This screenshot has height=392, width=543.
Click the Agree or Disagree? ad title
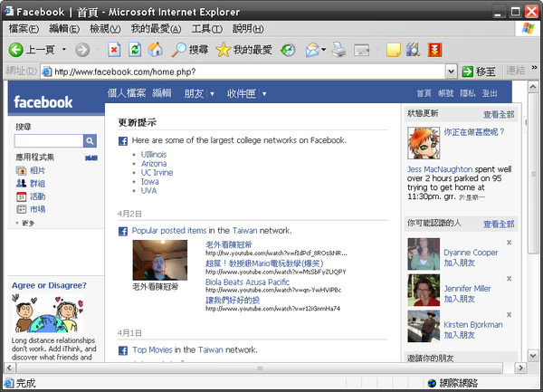[49, 285]
